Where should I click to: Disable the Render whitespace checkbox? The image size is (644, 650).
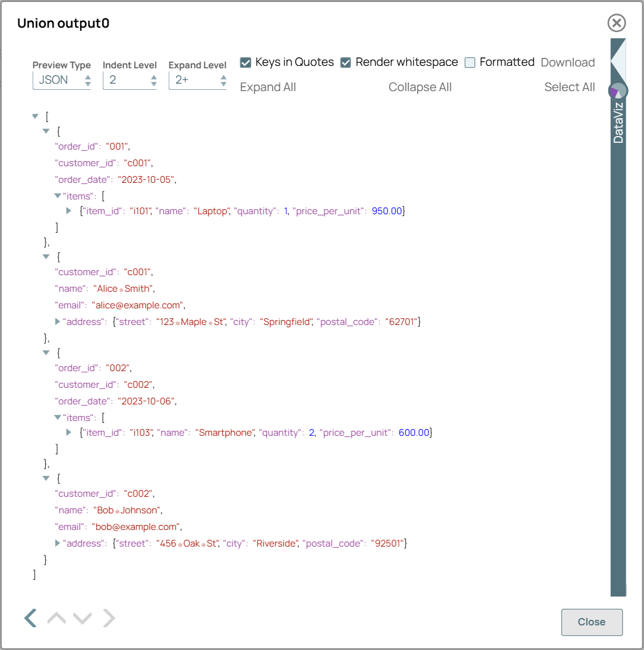[x=346, y=63]
